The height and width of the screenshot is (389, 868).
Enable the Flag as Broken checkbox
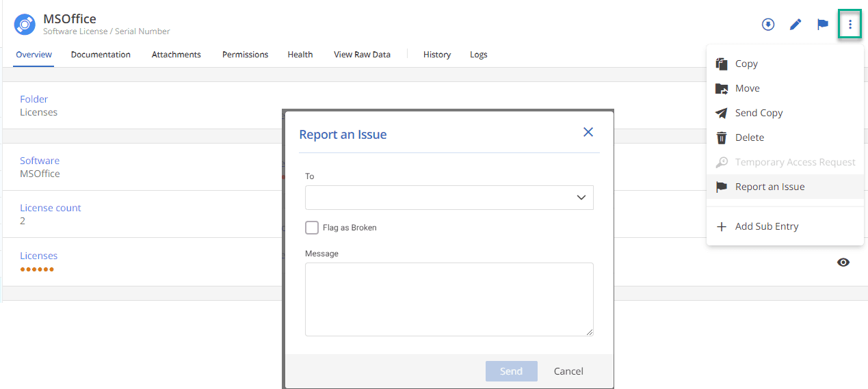point(312,228)
